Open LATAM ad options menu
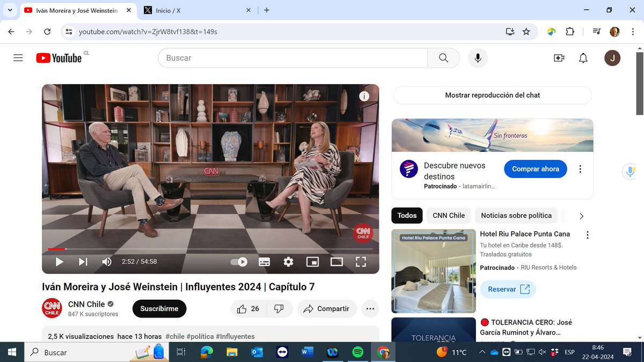This screenshot has width=644, height=362. click(580, 169)
